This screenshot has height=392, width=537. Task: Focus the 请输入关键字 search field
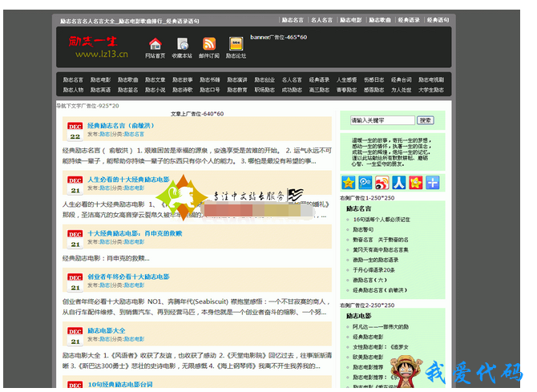(382, 120)
